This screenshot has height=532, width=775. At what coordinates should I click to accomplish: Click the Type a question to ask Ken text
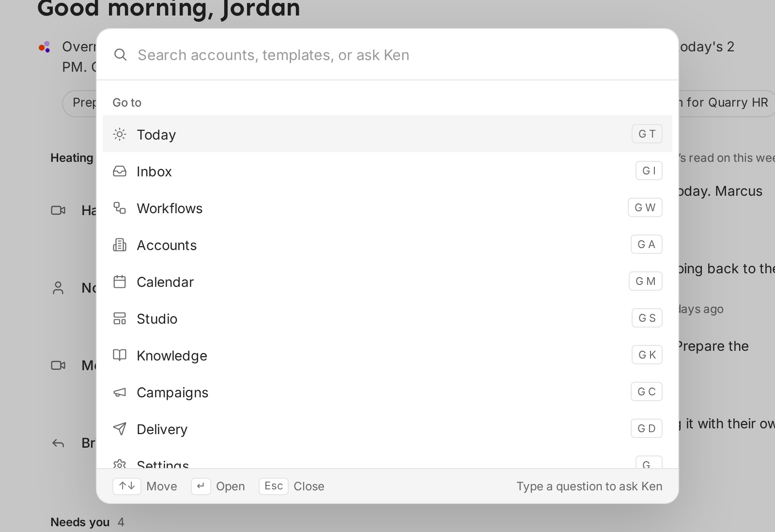pyautogui.click(x=589, y=486)
